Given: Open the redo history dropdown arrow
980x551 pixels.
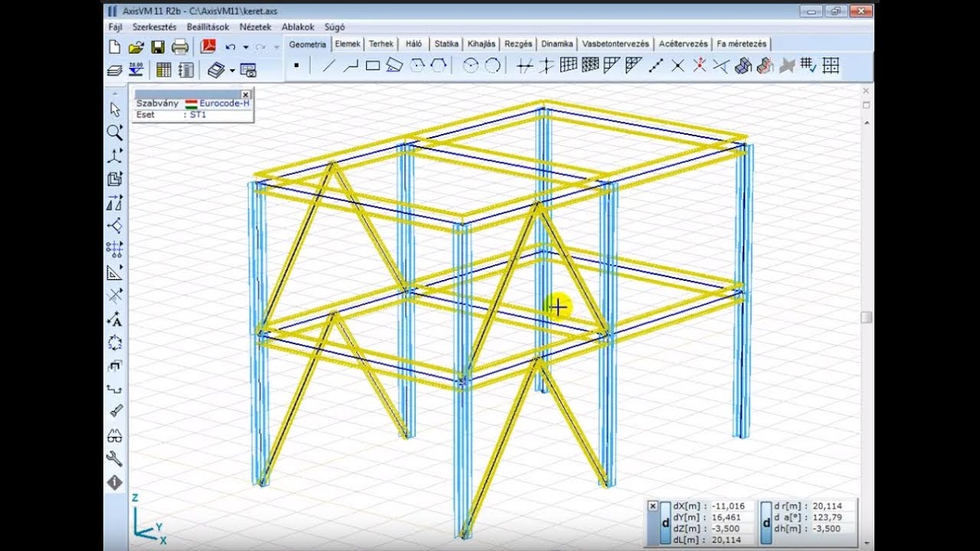Looking at the screenshot, I should 276,47.
